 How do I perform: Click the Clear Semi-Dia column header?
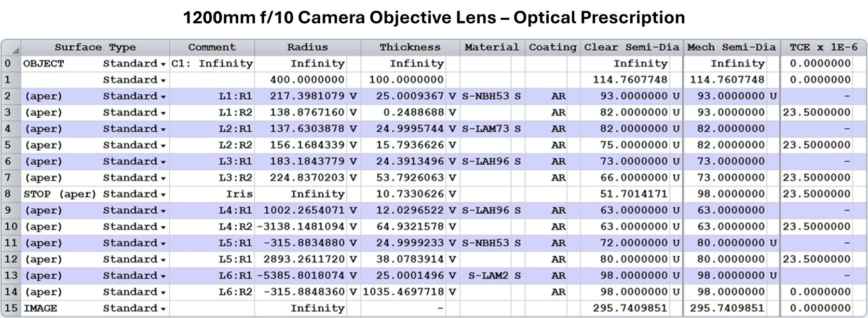[x=631, y=47]
